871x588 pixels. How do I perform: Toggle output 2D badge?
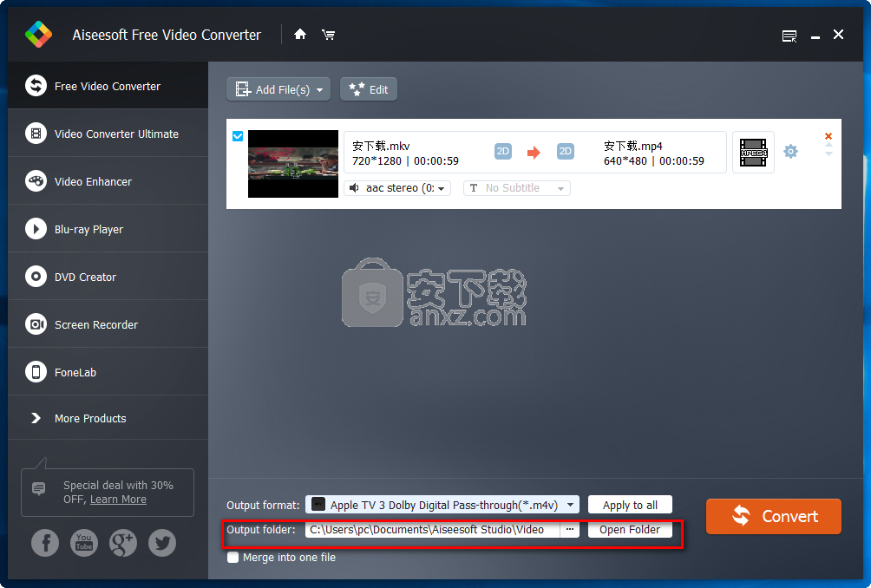(x=565, y=151)
